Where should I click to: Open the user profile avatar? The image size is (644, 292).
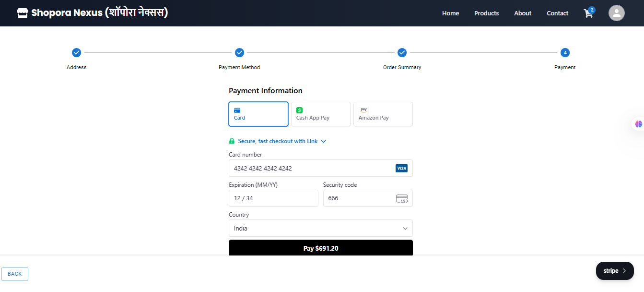point(617,13)
